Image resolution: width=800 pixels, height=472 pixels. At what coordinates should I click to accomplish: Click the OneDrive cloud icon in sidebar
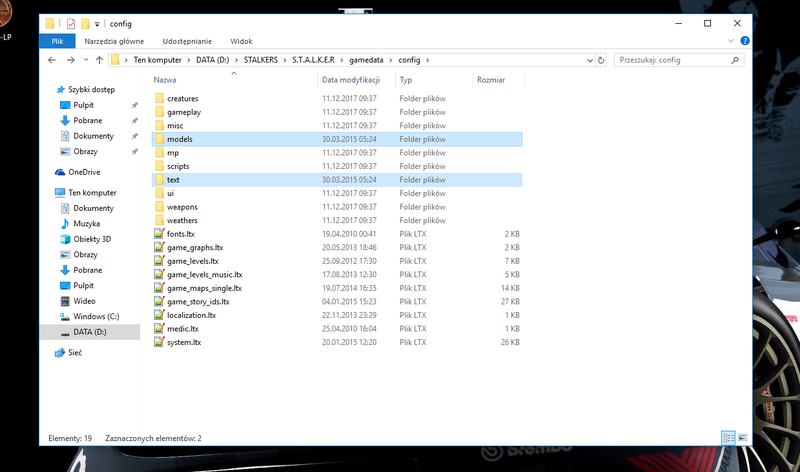(x=61, y=172)
